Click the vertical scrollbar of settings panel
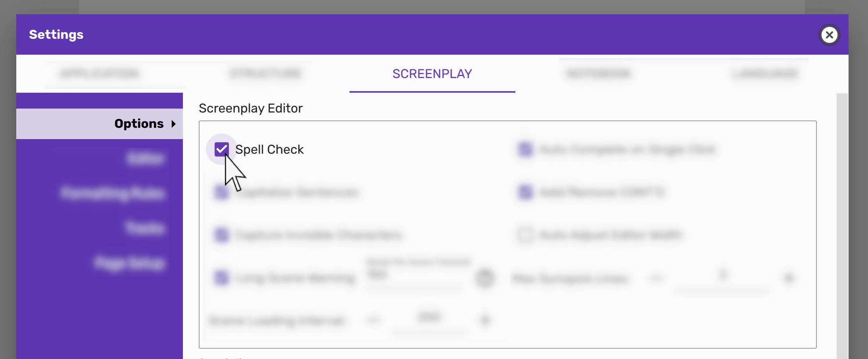 tap(842, 226)
